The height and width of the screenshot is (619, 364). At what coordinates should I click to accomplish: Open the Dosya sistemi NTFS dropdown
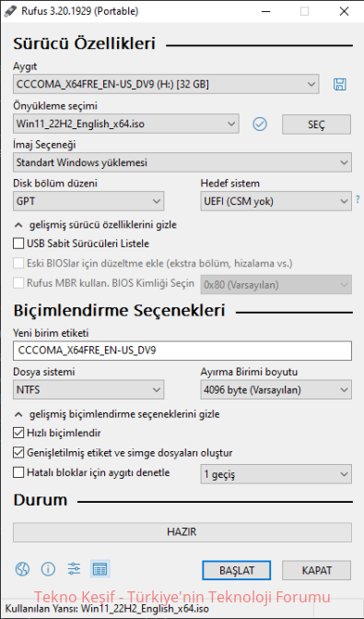(88, 390)
